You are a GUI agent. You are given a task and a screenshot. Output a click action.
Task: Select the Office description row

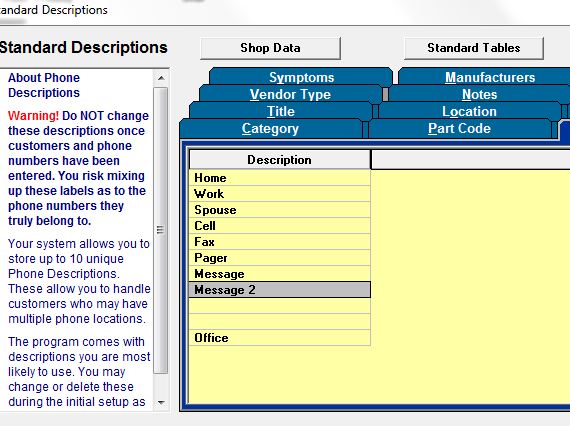point(280,338)
